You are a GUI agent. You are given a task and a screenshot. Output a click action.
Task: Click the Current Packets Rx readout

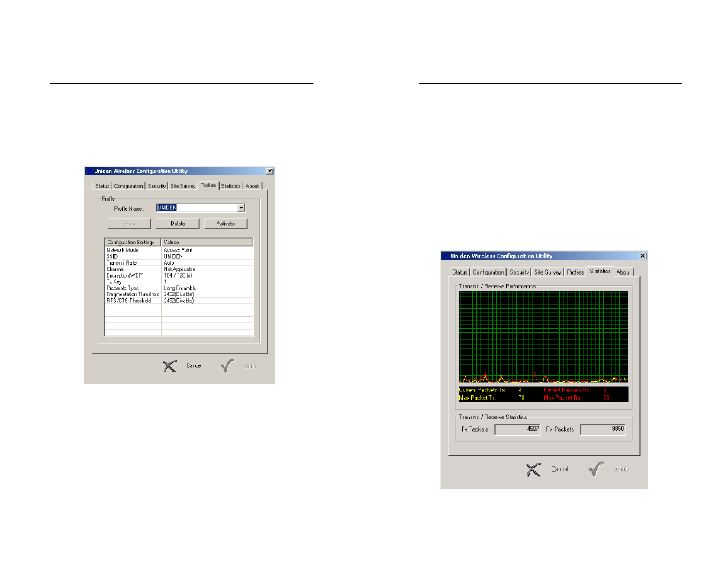click(575, 391)
